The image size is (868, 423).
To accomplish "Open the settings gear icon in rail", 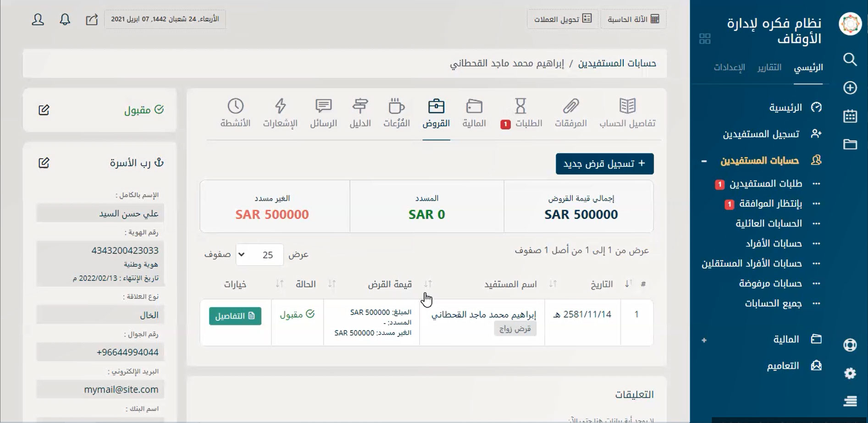I will tap(850, 373).
